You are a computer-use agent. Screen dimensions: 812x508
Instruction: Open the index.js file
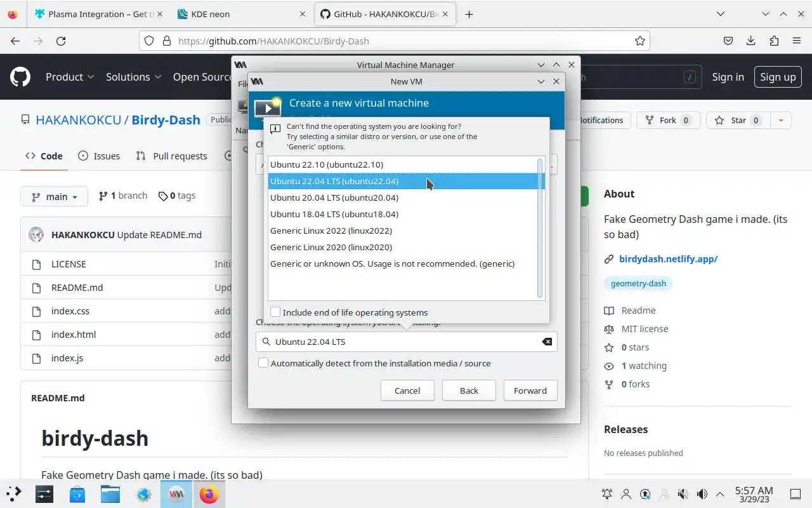pyautogui.click(x=67, y=358)
